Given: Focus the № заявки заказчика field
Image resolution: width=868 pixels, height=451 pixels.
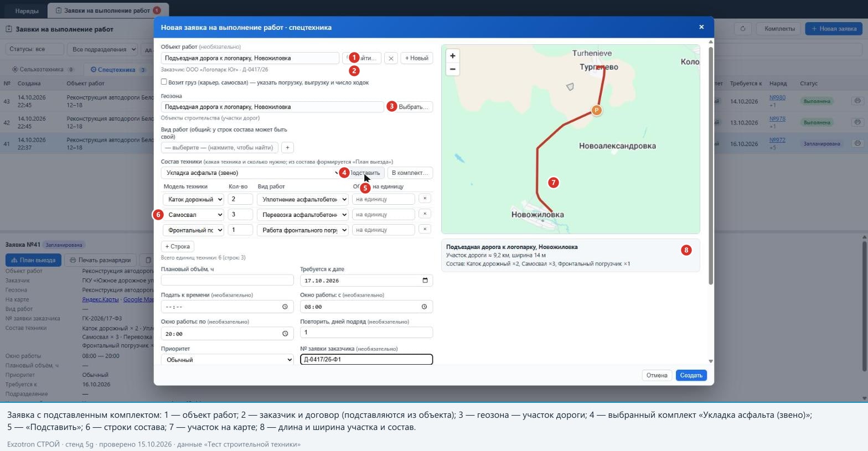Looking at the screenshot, I should pyautogui.click(x=366, y=359).
